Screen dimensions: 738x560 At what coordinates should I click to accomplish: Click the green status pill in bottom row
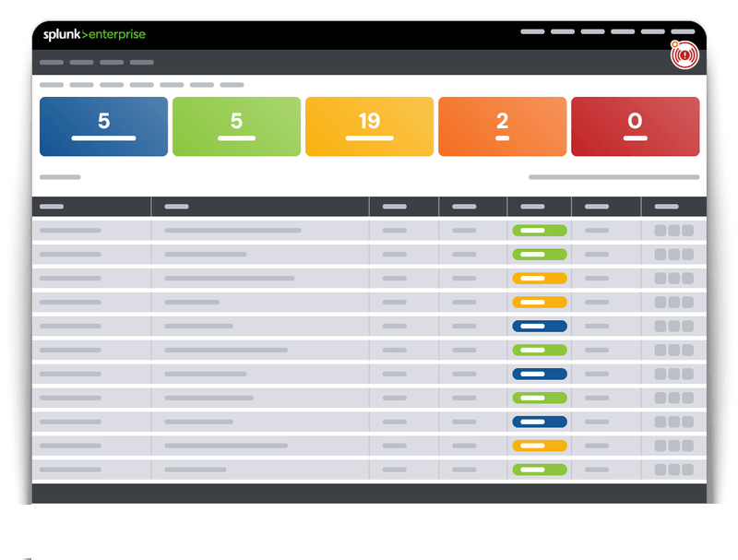point(540,470)
